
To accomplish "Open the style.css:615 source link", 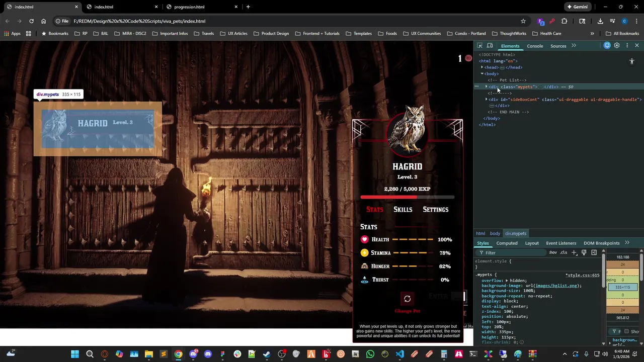I will [583, 275].
